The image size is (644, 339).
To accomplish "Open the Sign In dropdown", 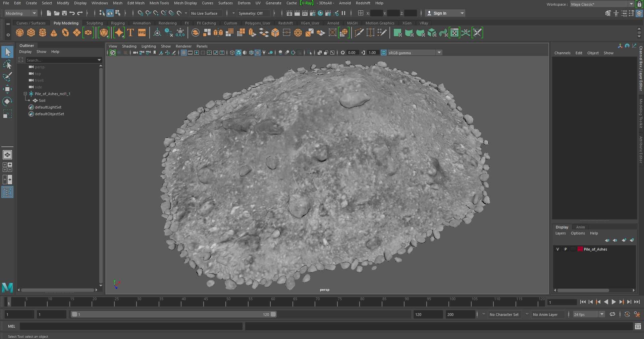I will [x=445, y=13].
